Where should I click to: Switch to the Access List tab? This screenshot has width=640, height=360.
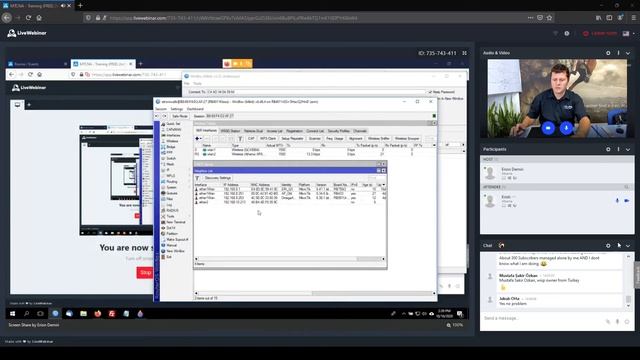[x=274, y=131]
